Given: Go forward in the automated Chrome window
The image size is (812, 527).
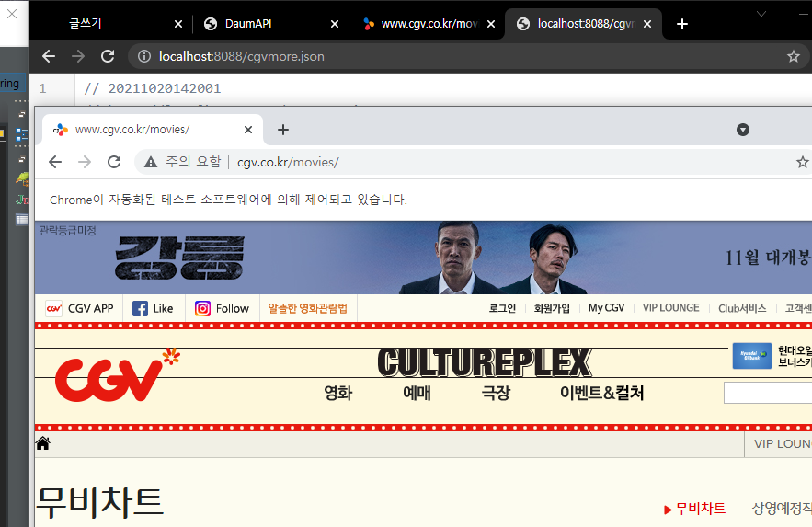Looking at the screenshot, I should [x=85, y=162].
